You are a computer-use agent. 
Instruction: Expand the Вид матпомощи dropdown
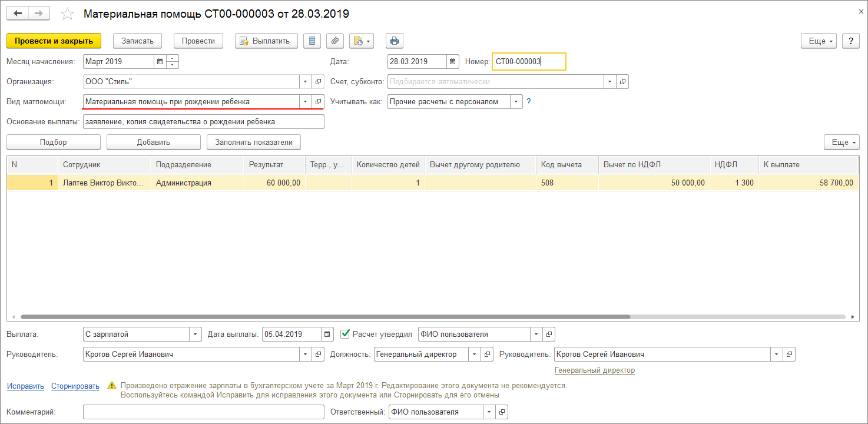click(305, 101)
